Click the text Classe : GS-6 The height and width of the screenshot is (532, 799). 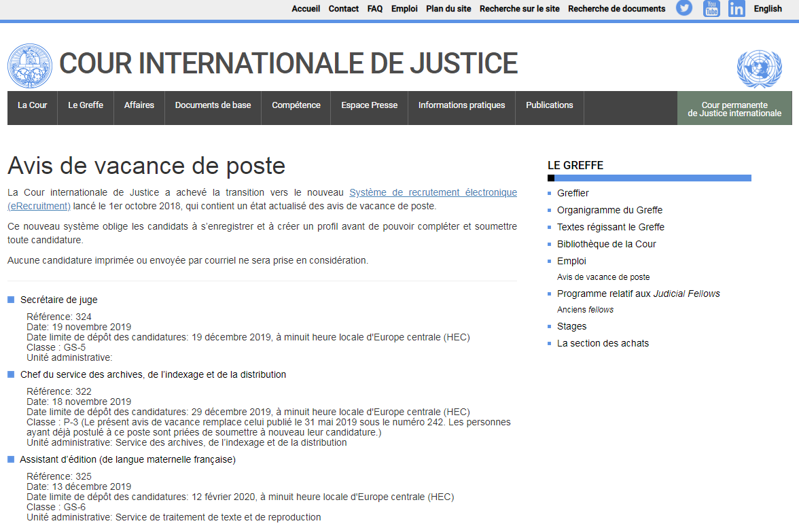point(56,507)
